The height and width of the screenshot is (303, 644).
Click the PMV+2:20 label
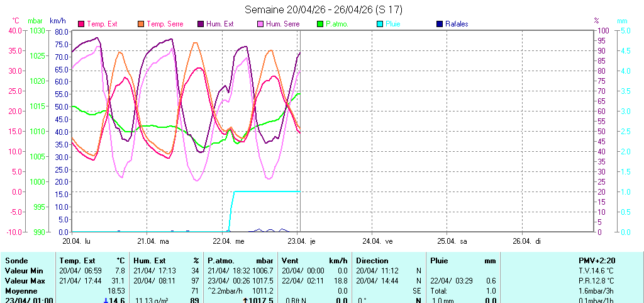click(598, 260)
